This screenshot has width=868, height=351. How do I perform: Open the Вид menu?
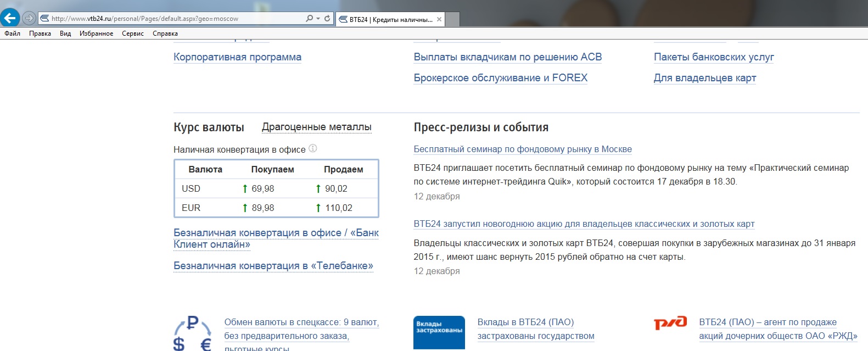coord(65,34)
